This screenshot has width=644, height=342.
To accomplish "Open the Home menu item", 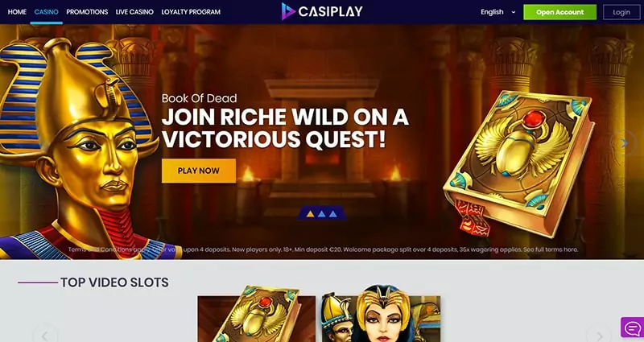I will coord(17,12).
